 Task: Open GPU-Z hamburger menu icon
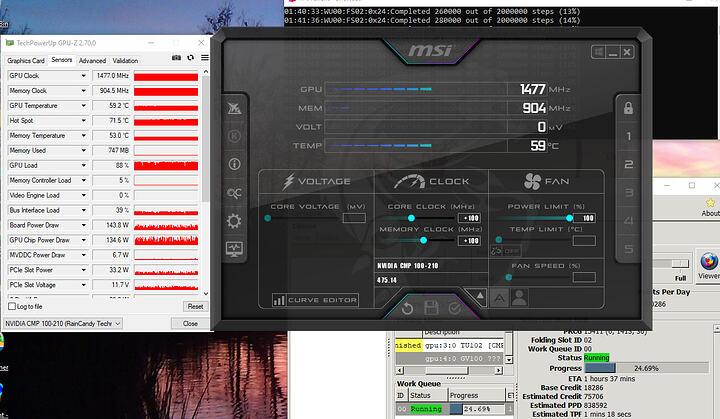tap(205, 58)
